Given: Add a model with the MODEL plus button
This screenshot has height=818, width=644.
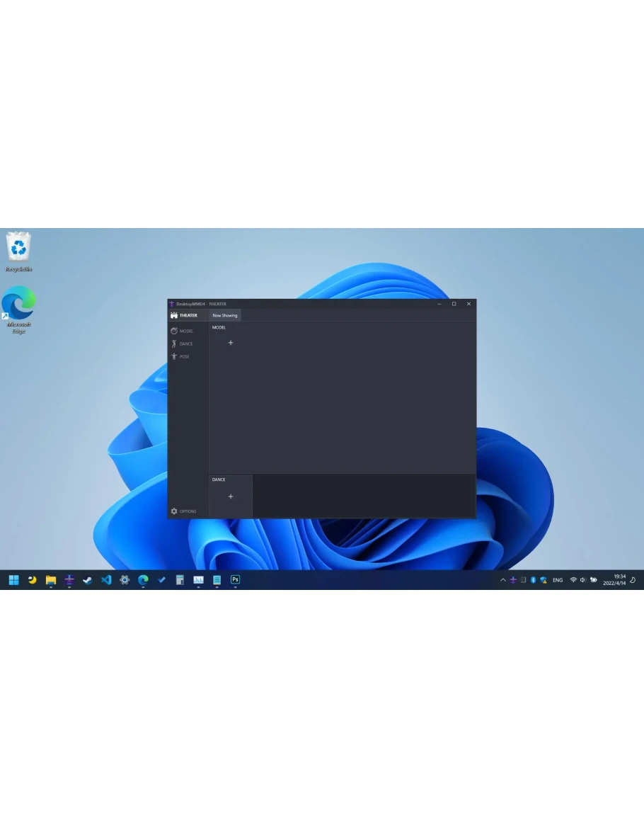Looking at the screenshot, I should tap(231, 343).
